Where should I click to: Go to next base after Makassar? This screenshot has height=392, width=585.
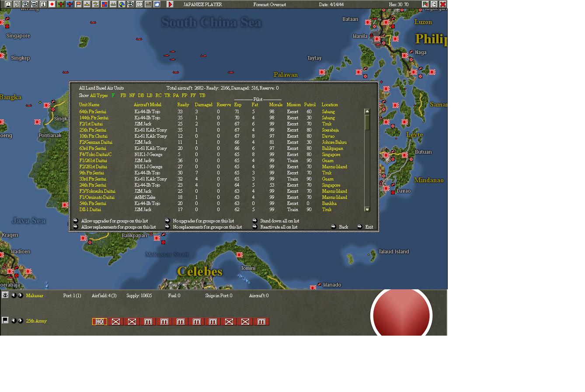pos(20,295)
